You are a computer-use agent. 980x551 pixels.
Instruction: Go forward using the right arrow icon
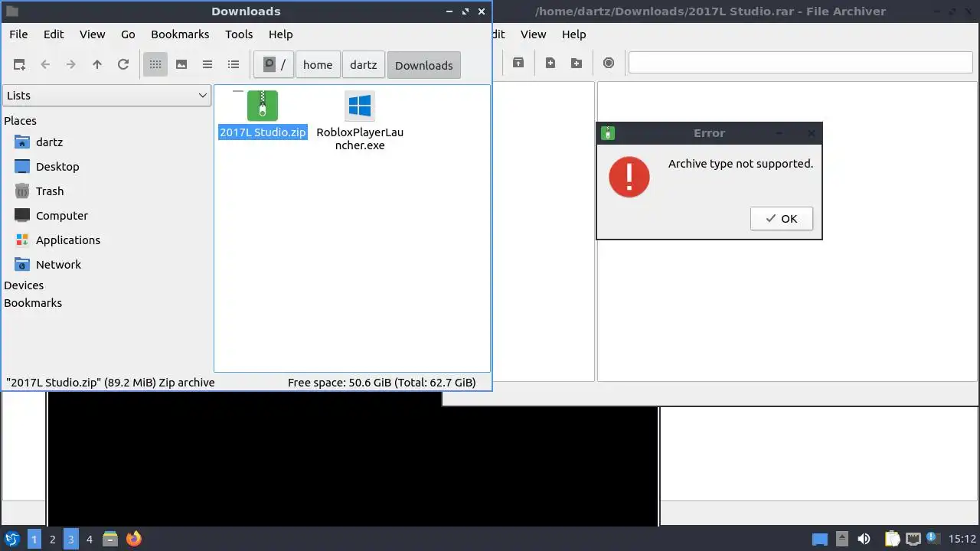(71, 65)
